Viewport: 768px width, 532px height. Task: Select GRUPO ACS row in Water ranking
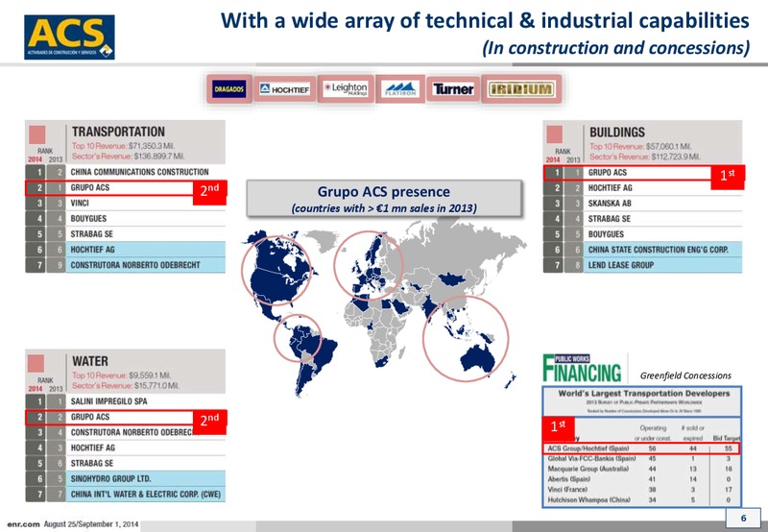tap(126, 417)
